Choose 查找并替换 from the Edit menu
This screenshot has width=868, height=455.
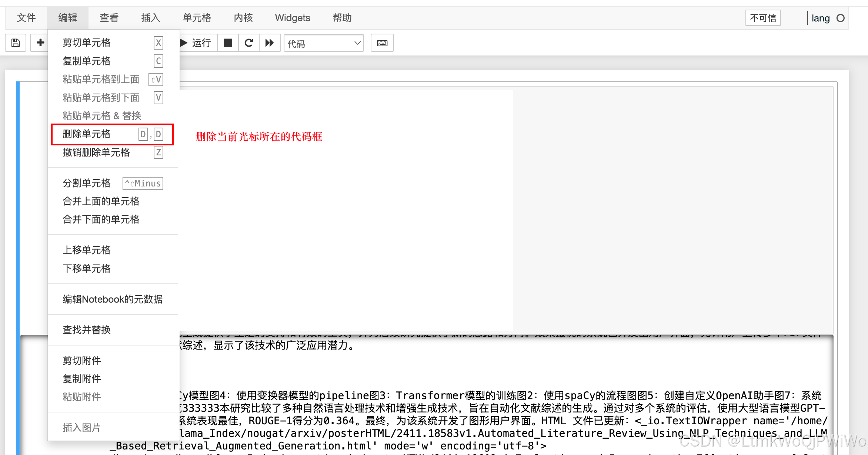point(86,330)
